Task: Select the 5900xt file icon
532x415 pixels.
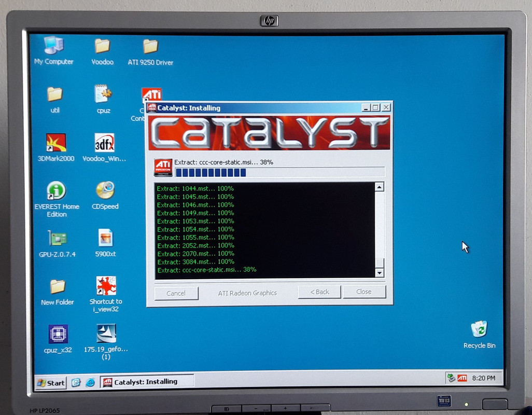Action: (105, 238)
